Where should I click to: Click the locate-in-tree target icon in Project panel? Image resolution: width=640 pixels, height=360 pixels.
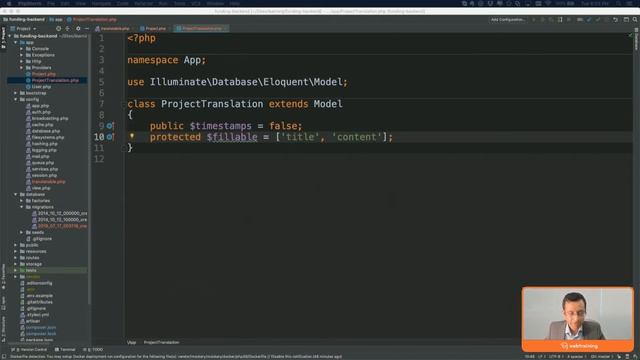tap(58, 29)
